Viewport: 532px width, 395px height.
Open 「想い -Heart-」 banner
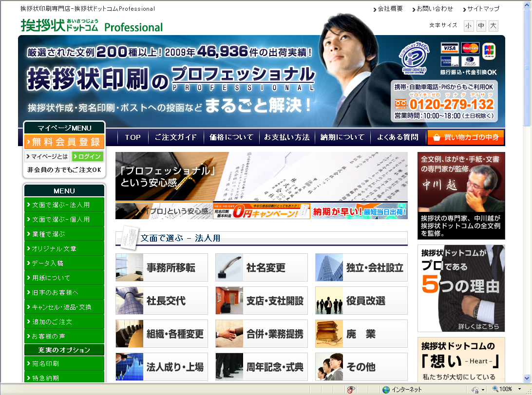point(461,360)
